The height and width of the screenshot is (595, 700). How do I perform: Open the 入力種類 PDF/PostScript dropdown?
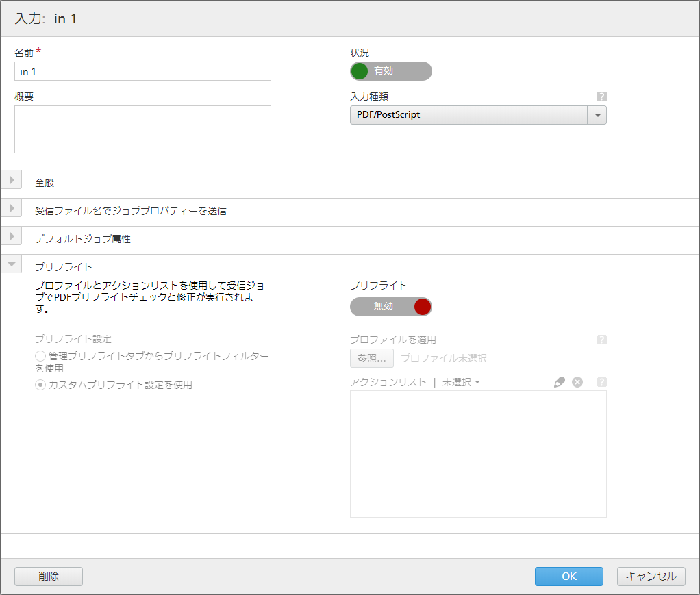(x=477, y=115)
